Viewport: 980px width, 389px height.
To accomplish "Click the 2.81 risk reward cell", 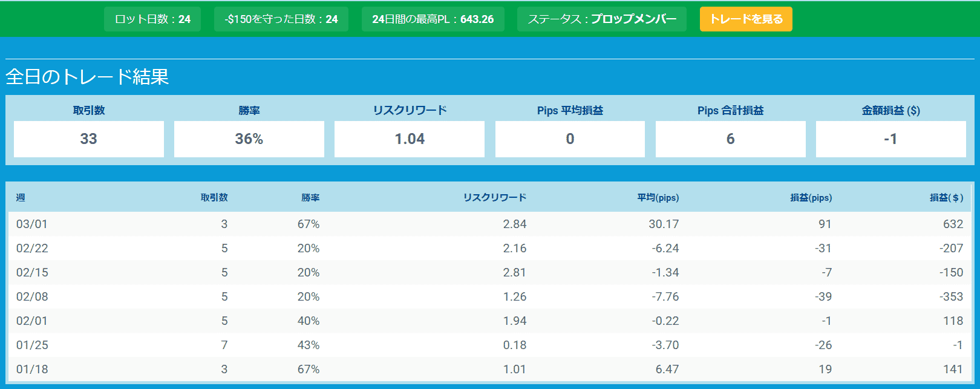I will (x=515, y=272).
